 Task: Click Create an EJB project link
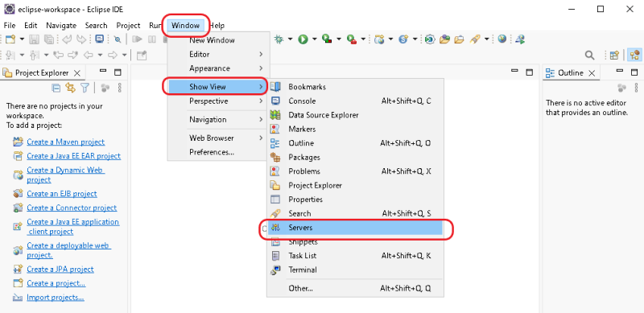pos(62,193)
